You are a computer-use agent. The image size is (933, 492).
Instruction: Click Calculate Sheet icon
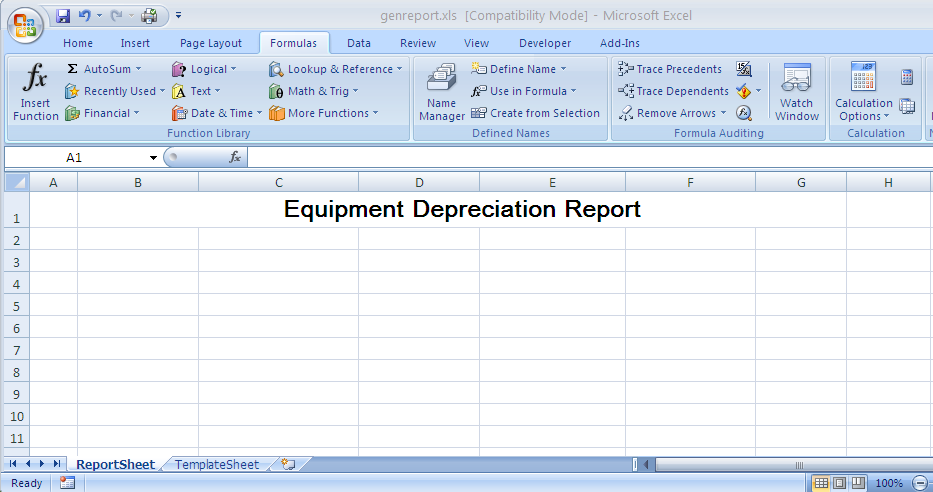click(907, 106)
